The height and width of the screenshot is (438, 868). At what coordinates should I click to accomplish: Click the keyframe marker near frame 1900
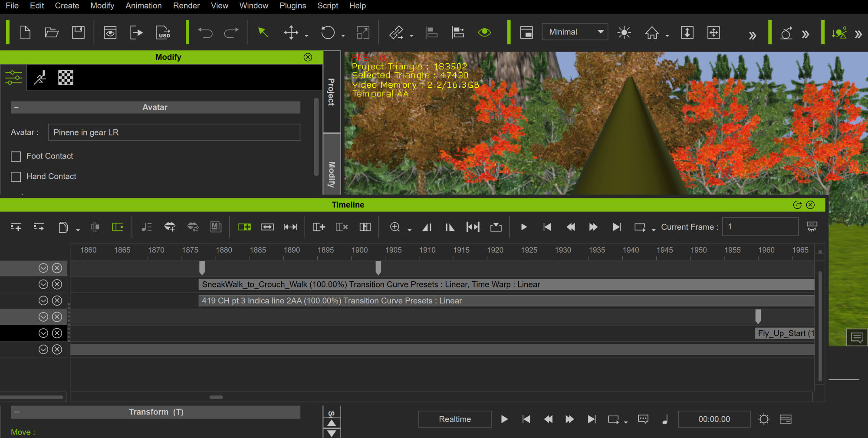click(378, 268)
